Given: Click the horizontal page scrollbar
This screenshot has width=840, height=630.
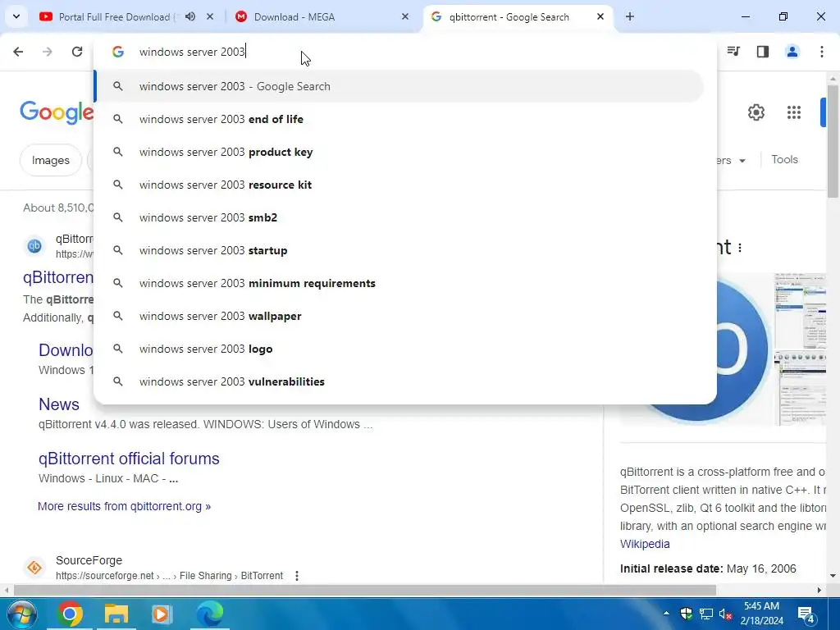Looking at the screenshot, I should (x=364, y=590).
